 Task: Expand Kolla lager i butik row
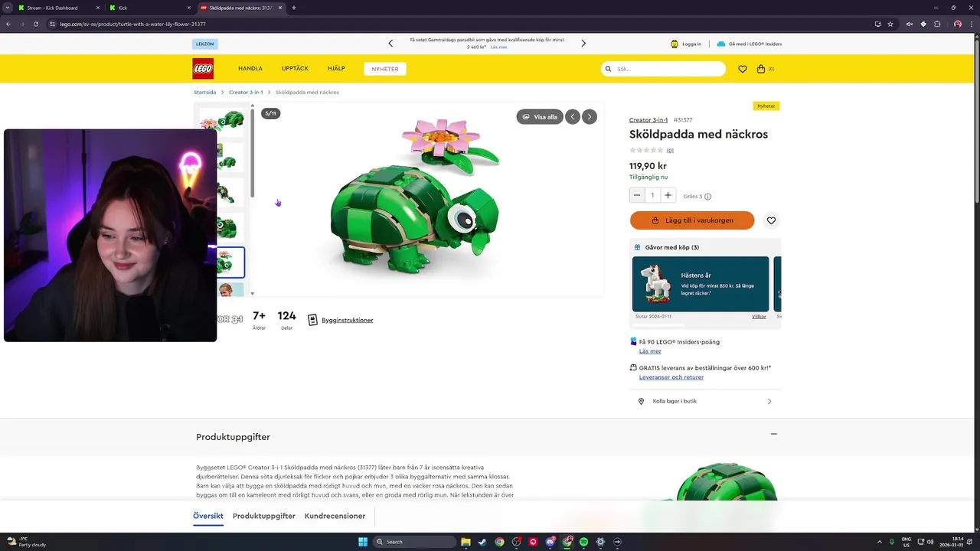(705, 401)
